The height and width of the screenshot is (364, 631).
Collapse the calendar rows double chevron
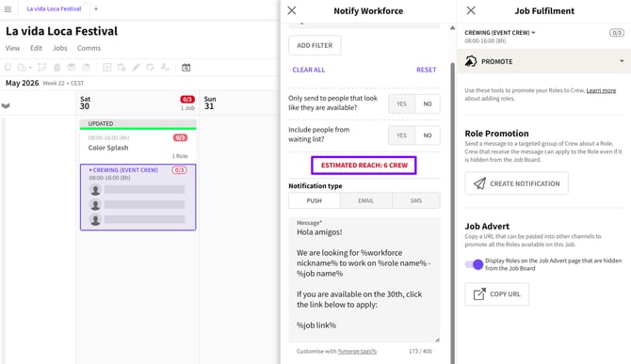pyautogui.click(x=6, y=106)
